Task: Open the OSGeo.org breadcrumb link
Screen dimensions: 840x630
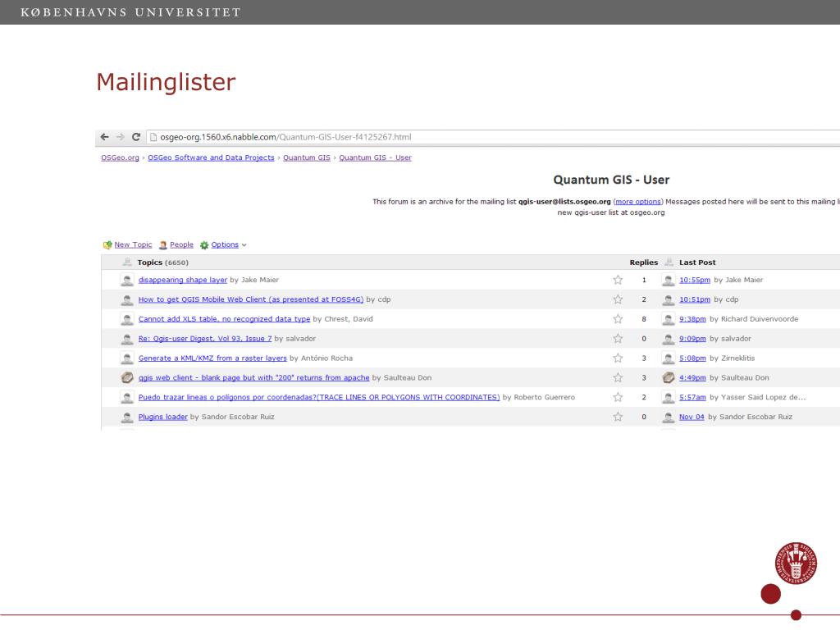Action: [x=120, y=157]
